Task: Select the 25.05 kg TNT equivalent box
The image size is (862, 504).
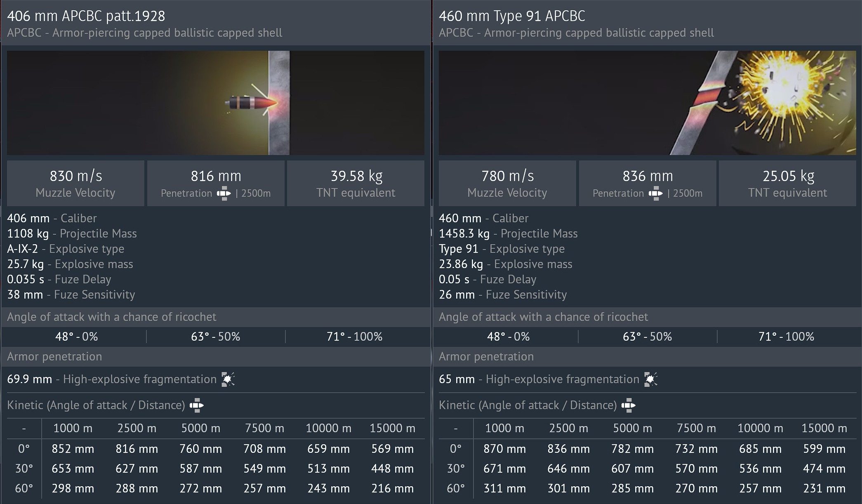Action: [788, 183]
